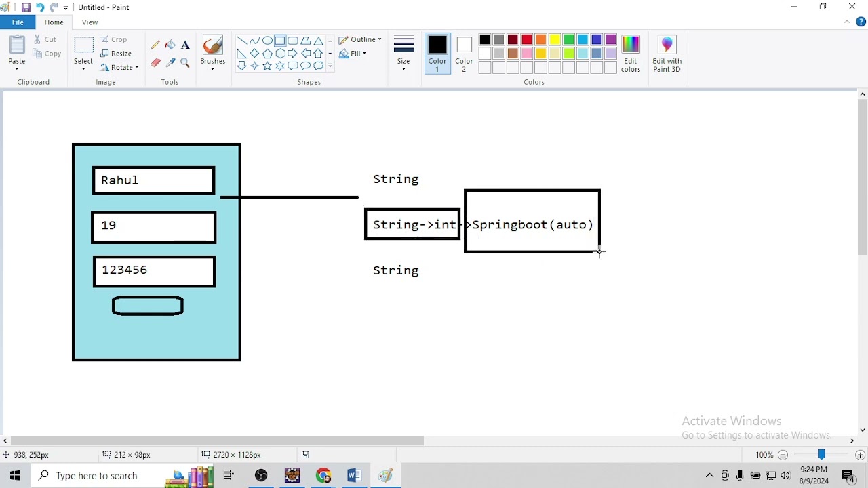Image resolution: width=868 pixels, height=488 pixels.
Task: Click the Resize button
Action: point(116,54)
